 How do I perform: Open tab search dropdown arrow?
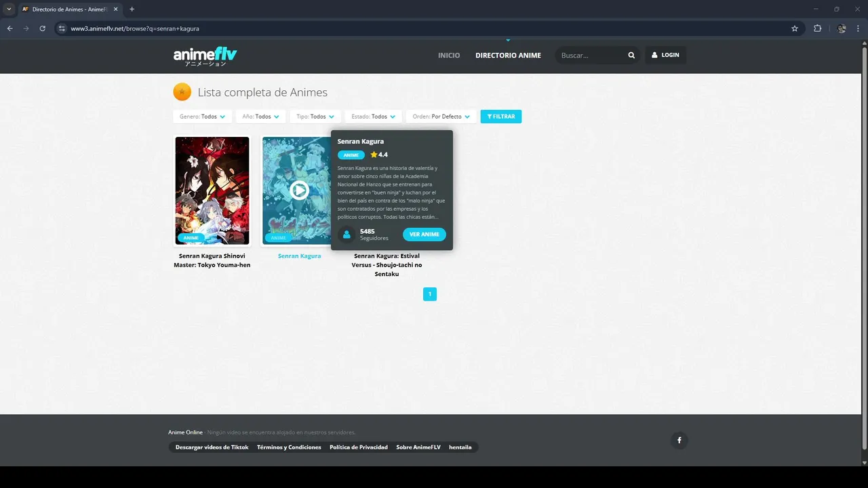pos(9,9)
